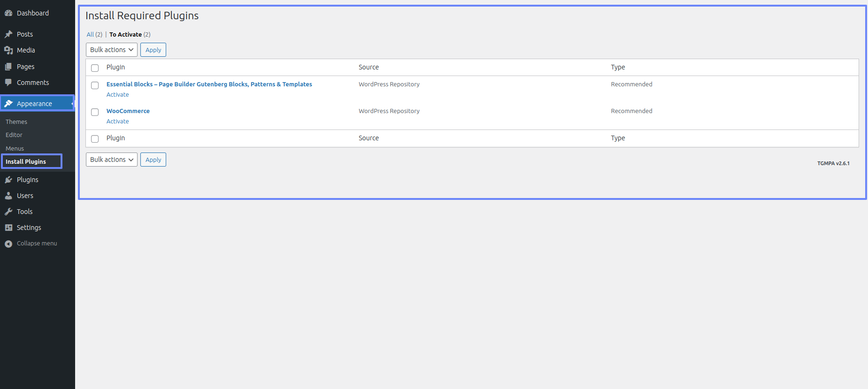This screenshot has width=868, height=389.
Task: Open the bottom Bulk actions dropdown
Action: point(112,160)
